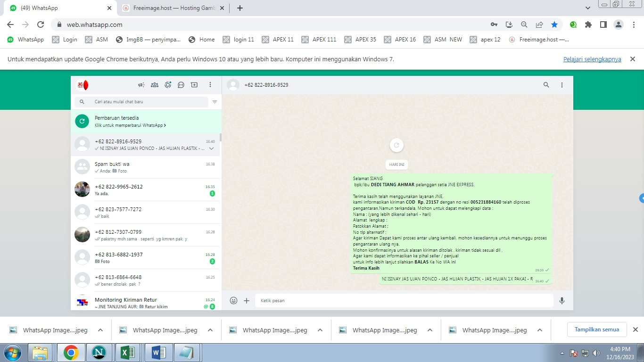Image resolution: width=644 pixels, height=362 pixels.
Task: Click the Ketik pesan message input
Action: pyautogui.click(x=405, y=300)
